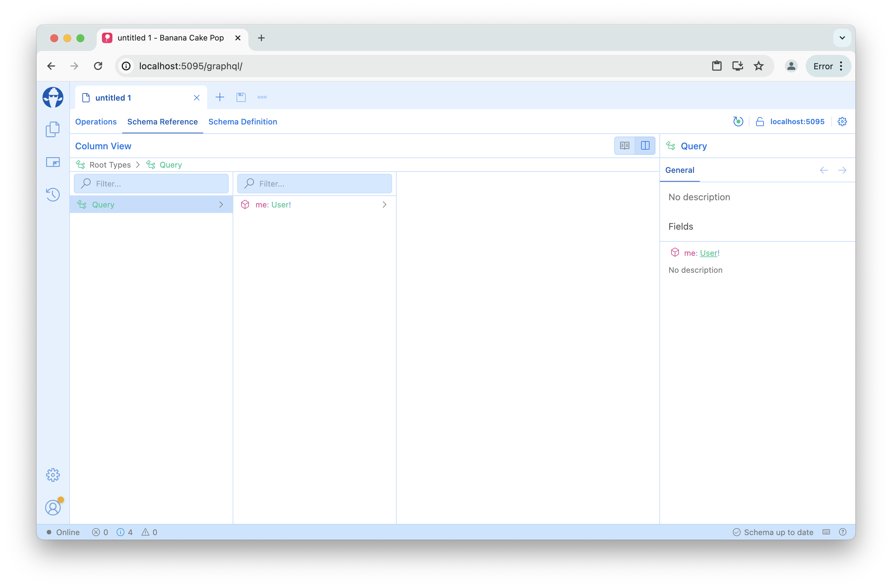Select the untitled 1 document tab

click(x=141, y=98)
